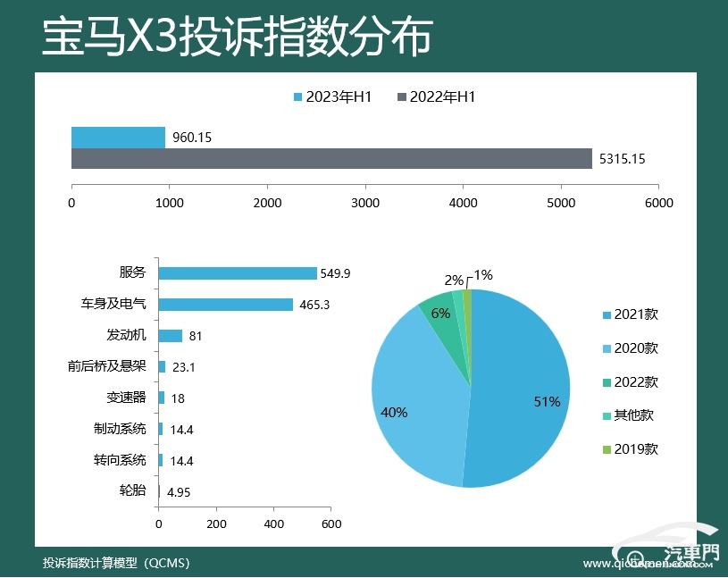Click the 2023年H1 legend label

pos(339,97)
